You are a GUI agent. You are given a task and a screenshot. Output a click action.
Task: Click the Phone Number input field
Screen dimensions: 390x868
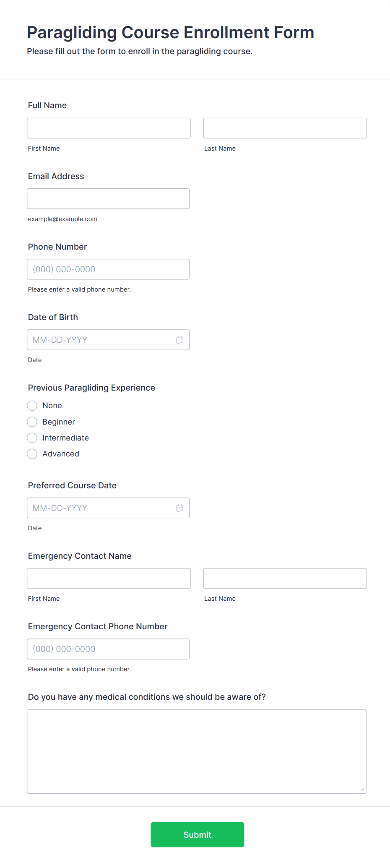point(108,269)
